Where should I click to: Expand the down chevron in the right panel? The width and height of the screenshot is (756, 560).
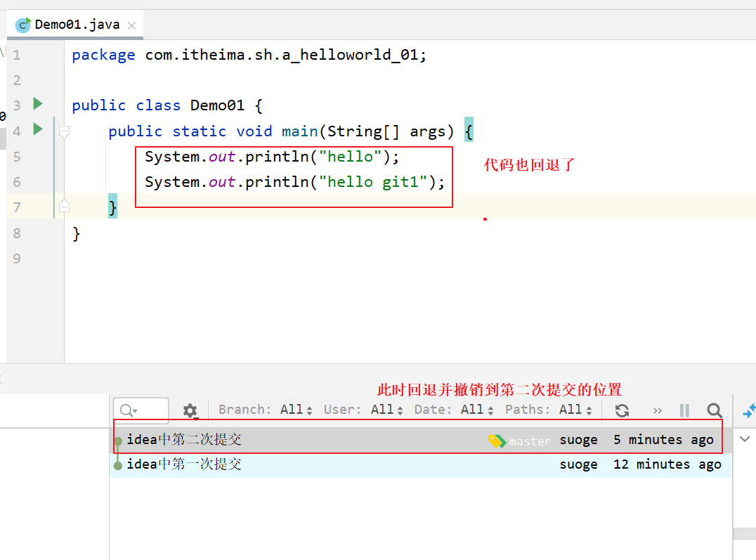point(745,438)
